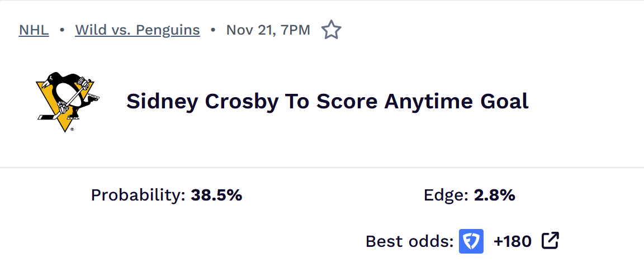Select the +180 odds value
This screenshot has height=272, width=644.
512,242
